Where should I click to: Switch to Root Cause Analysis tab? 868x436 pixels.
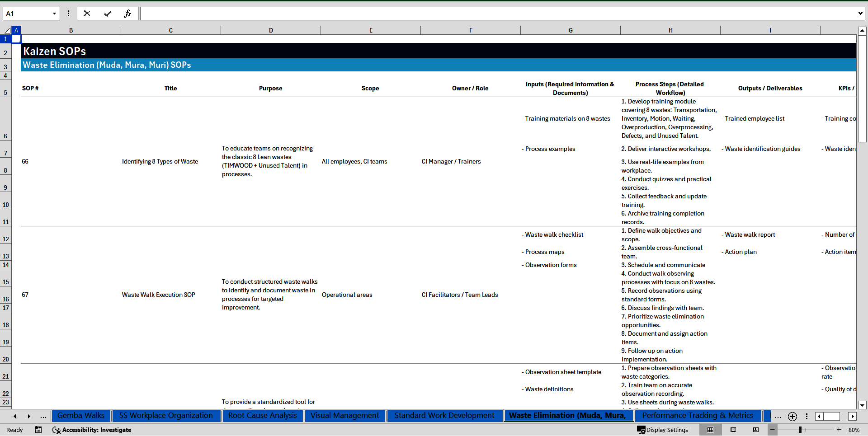[262, 416]
